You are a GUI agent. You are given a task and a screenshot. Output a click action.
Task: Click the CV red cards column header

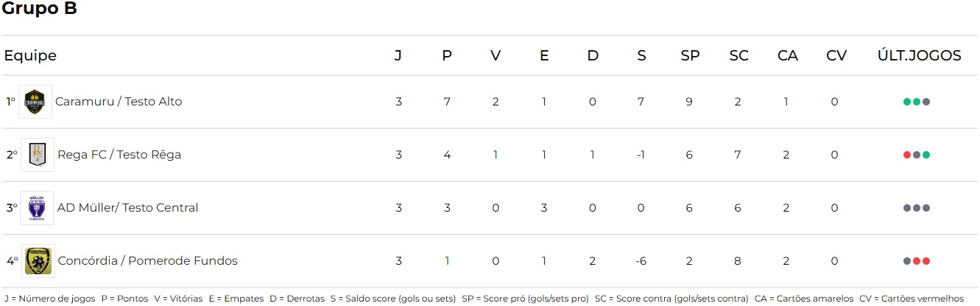[x=836, y=56]
